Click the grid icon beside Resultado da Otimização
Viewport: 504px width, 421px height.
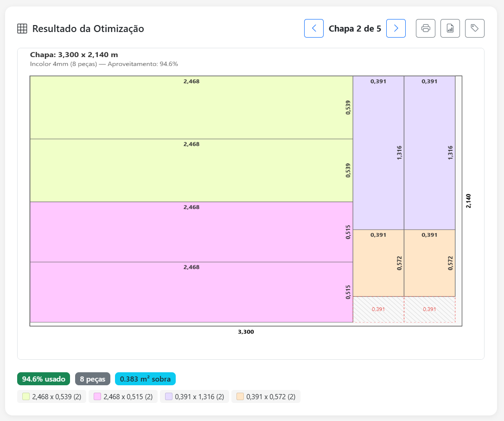[x=22, y=29]
